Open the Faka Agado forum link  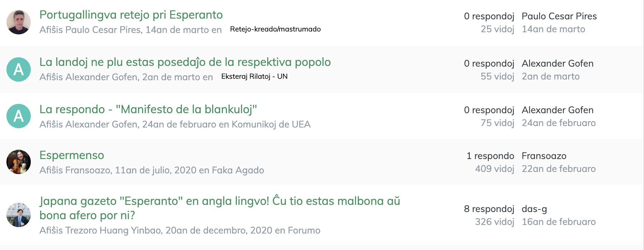click(238, 170)
